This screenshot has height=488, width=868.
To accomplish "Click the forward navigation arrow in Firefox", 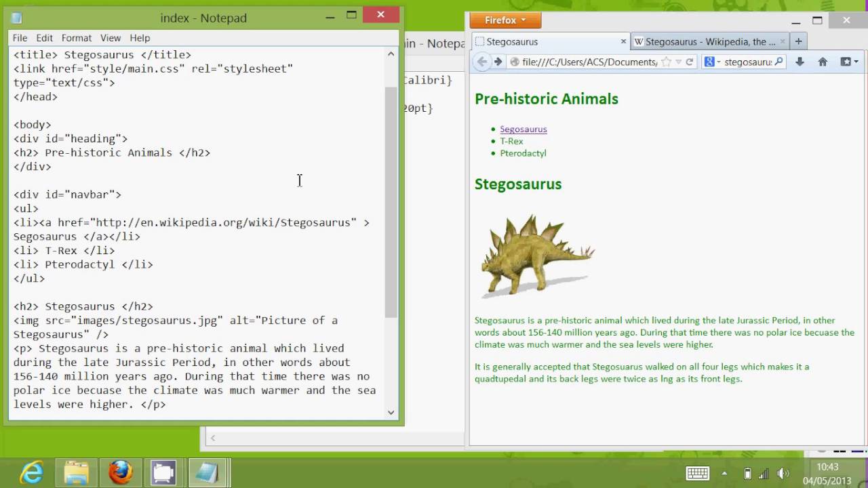I will [x=498, y=62].
